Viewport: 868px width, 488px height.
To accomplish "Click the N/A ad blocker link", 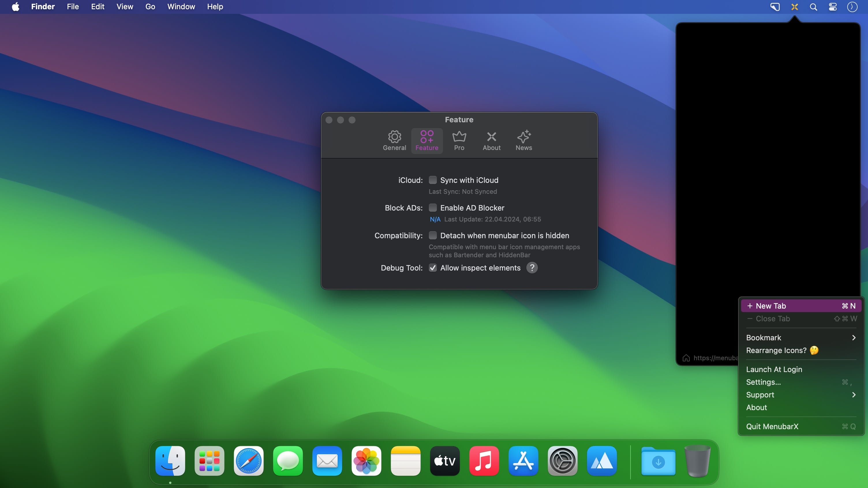I will click(x=435, y=219).
